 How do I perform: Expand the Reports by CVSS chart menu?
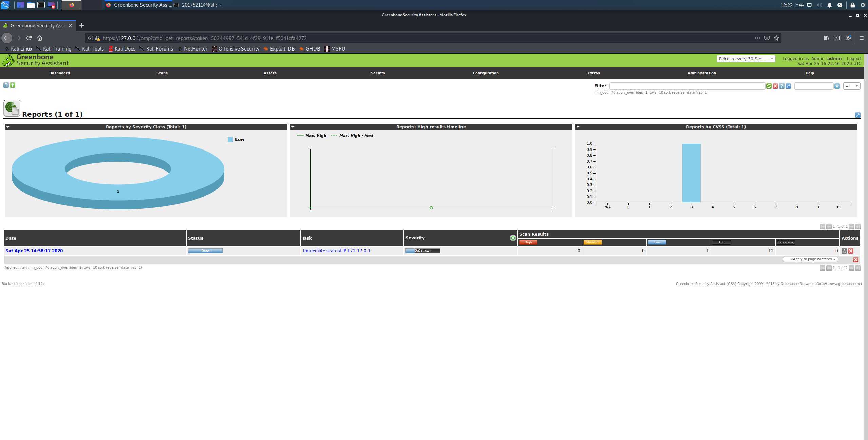click(578, 127)
